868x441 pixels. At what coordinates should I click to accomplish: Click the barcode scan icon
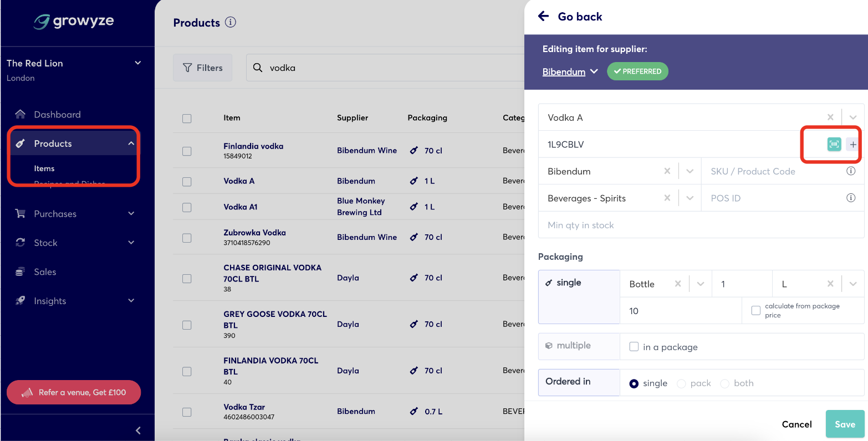point(834,144)
